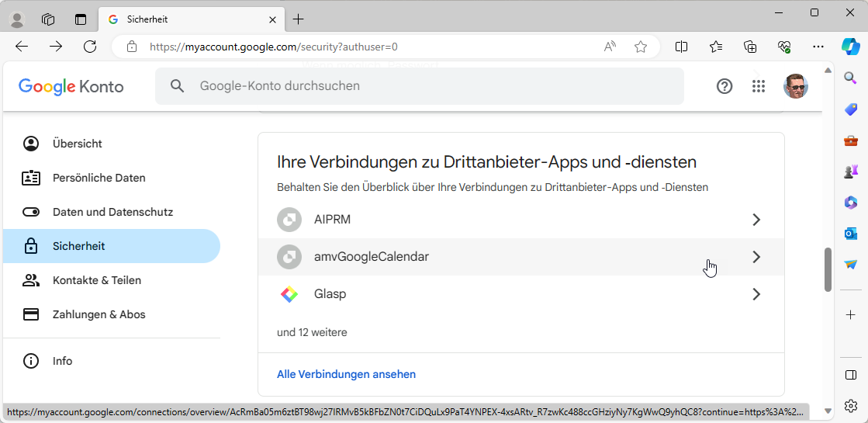Open sidebar Tools briefcase icon
This screenshot has width=868, height=423.
[x=851, y=140]
